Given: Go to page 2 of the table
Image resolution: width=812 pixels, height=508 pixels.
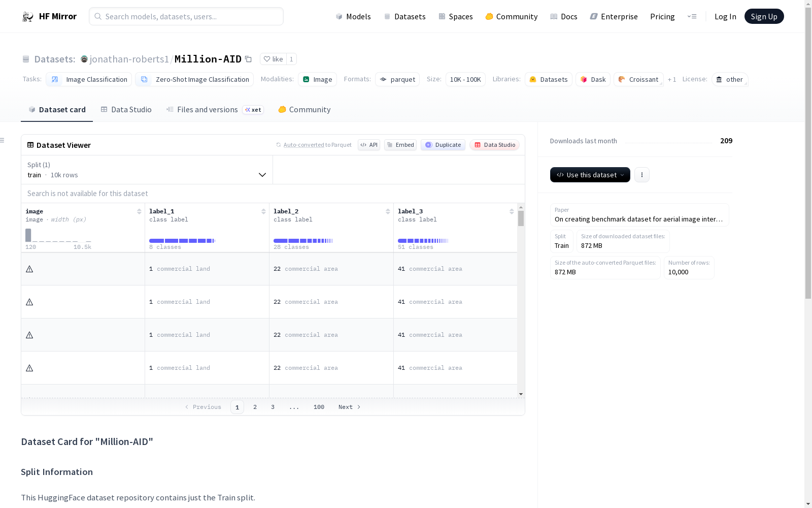Looking at the screenshot, I should click(x=255, y=407).
